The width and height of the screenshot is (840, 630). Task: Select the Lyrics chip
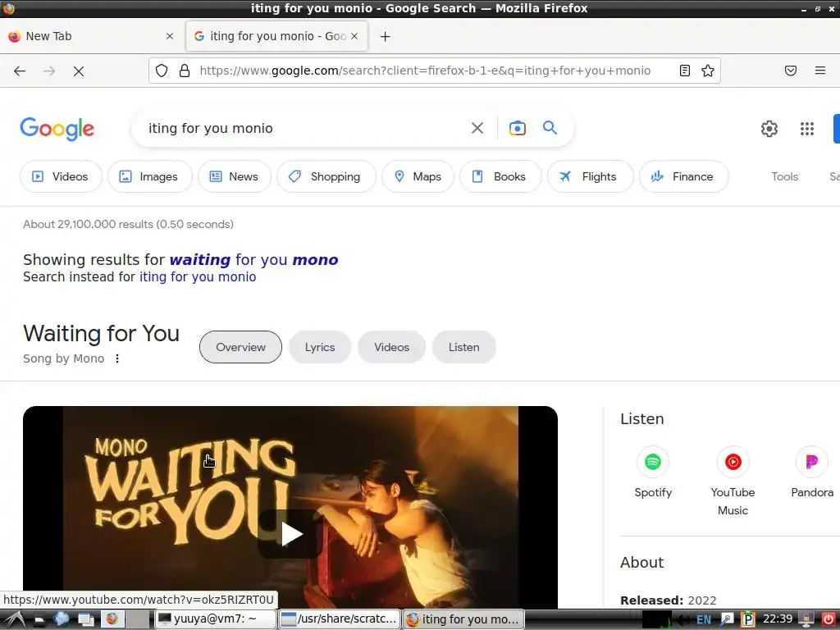point(320,347)
